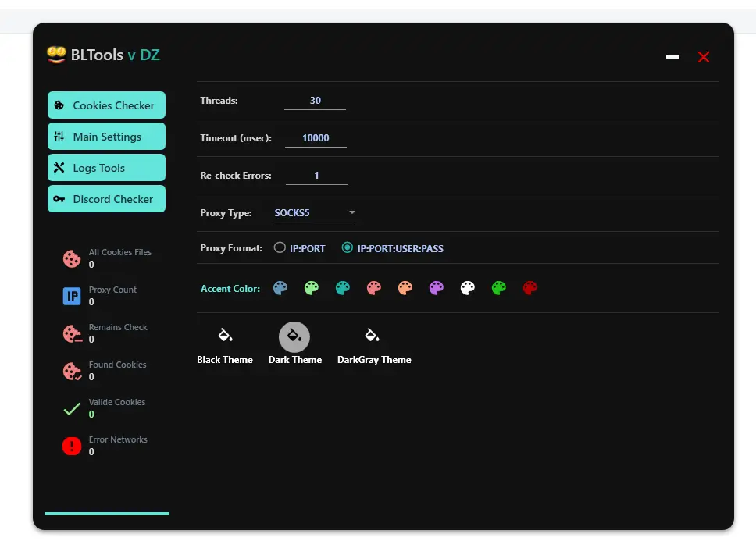Image resolution: width=756 pixels, height=548 pixels.
Task: Open the Logs Tools section
Action: 106,167
